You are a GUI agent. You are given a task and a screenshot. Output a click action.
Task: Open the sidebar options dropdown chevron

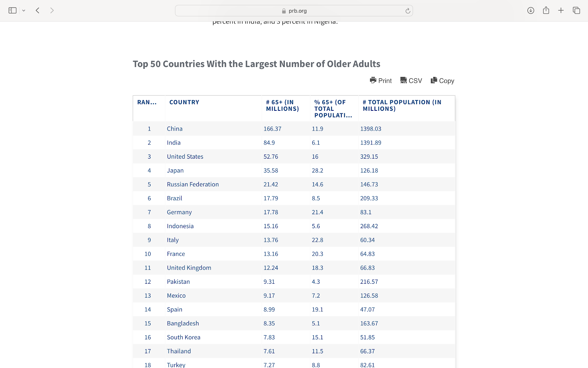(x=24, y=11)
